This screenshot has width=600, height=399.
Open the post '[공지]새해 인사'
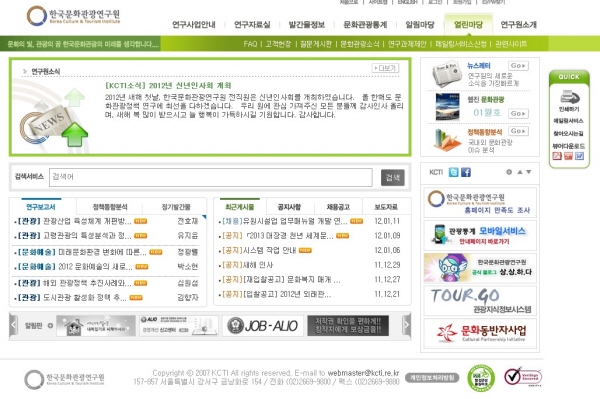coord(248,265)
